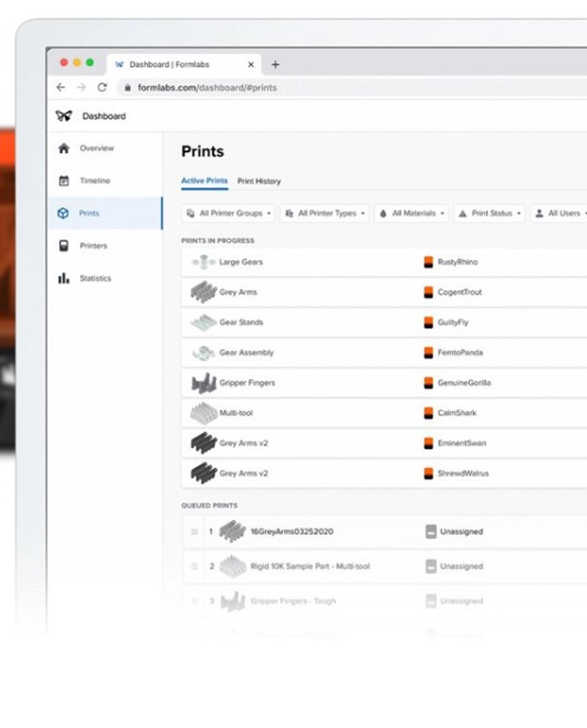Image resolution: width=587 pixels, height=728 pixels.
Task: Grab reorder handle for Rigid 10K Sample Part
Action: pos(194,567)
